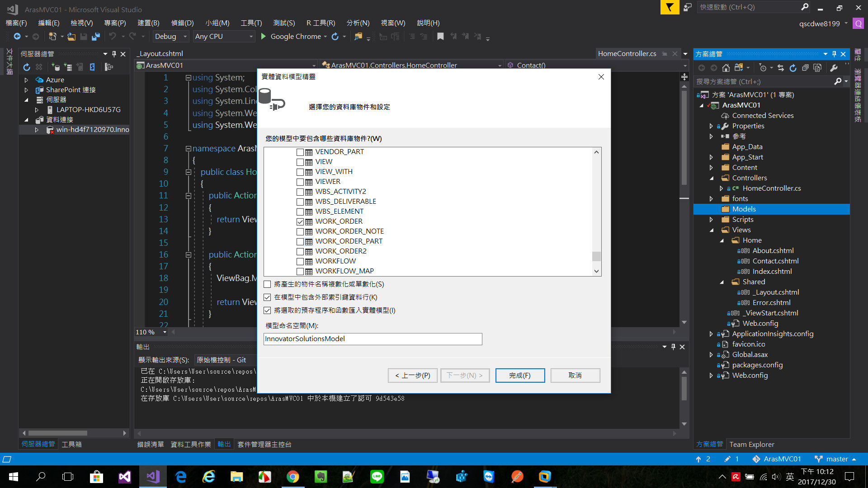Click the Solution Explorer properties wrench icon

coord(834,68)
